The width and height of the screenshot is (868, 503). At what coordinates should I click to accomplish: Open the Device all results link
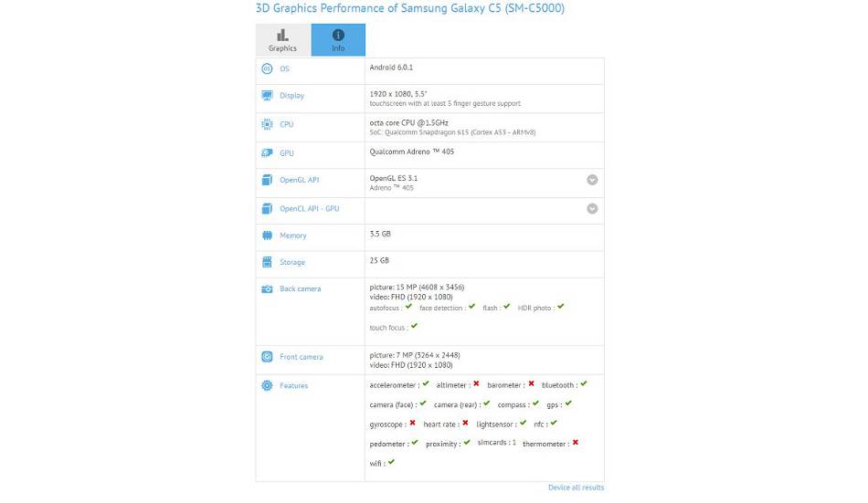[576, 487]
